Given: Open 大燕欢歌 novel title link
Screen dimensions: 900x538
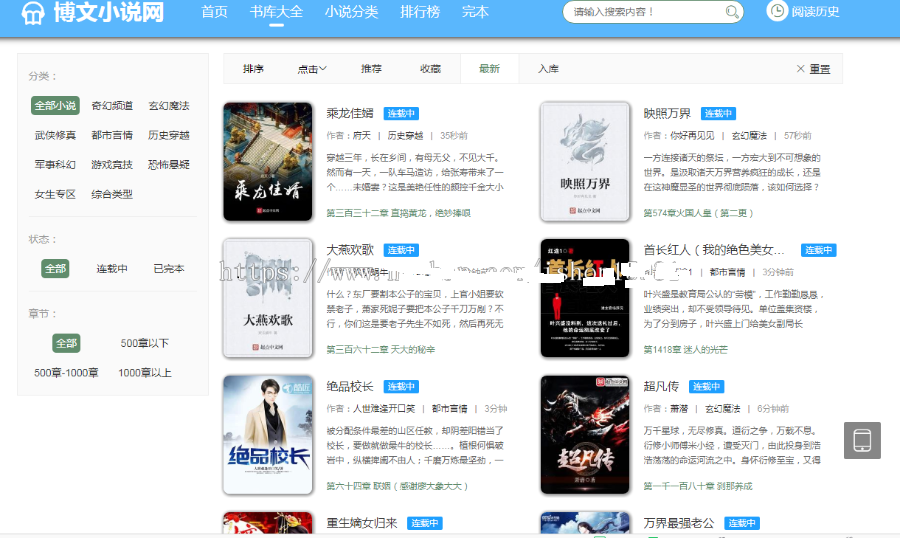Looking at the screenshot, I should (350, 250).
